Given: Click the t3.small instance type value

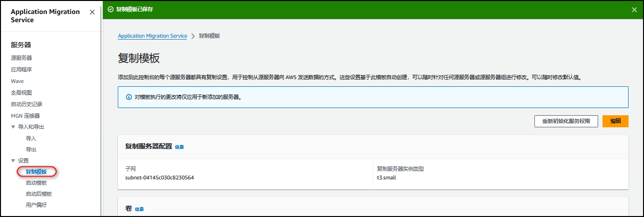Looking at the screenshot, I should pyautogui.click(x=387, y=177).
